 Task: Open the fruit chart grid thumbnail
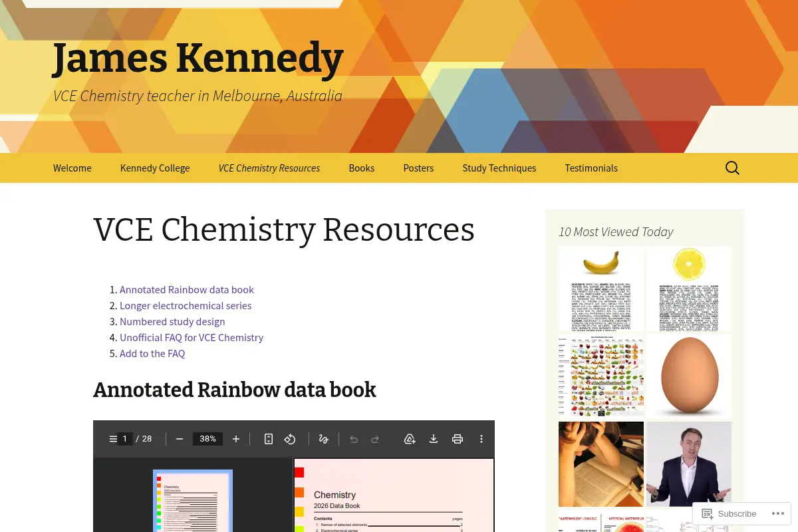point(601,376)
